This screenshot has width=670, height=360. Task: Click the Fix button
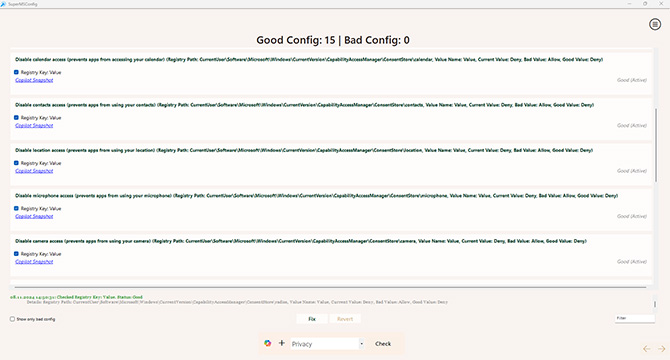click(x=312, y=319)
